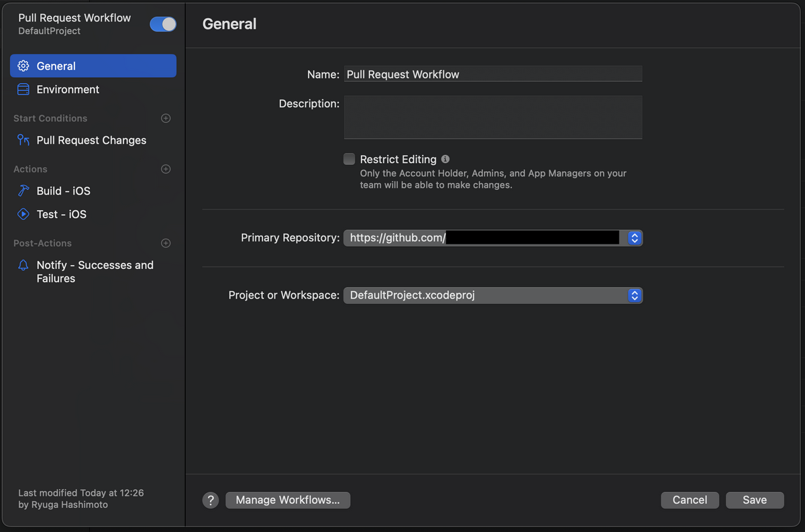Edit the workflow Name field
This screenshot has height=532, width=805.
point(493,74)
